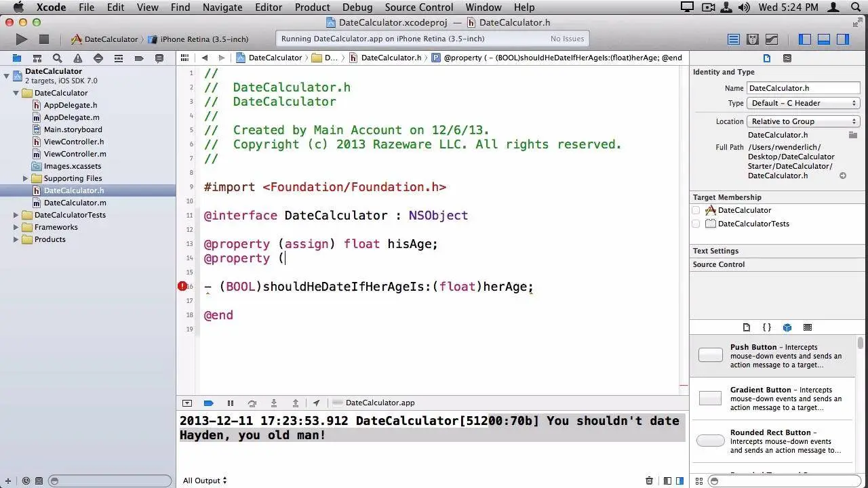Viewport: 868px width, 488px height.
Task: Go forward in editor history
Action: click(221, 58)
